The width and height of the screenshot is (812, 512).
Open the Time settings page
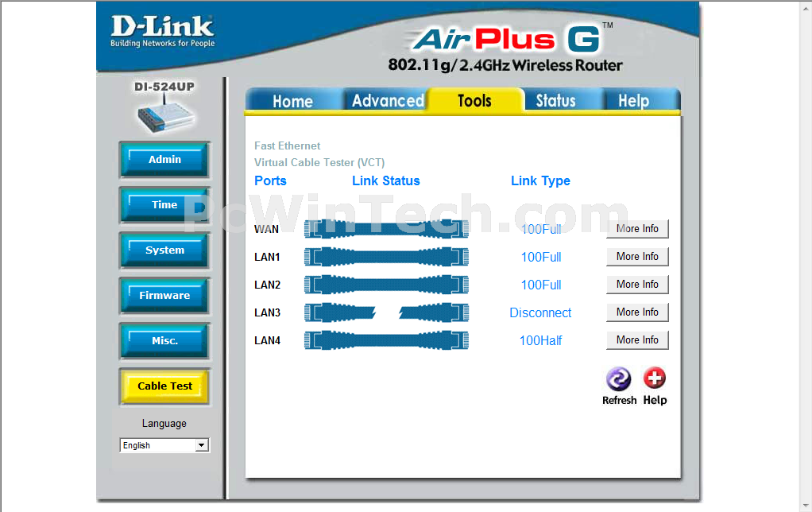coord(164,204)
